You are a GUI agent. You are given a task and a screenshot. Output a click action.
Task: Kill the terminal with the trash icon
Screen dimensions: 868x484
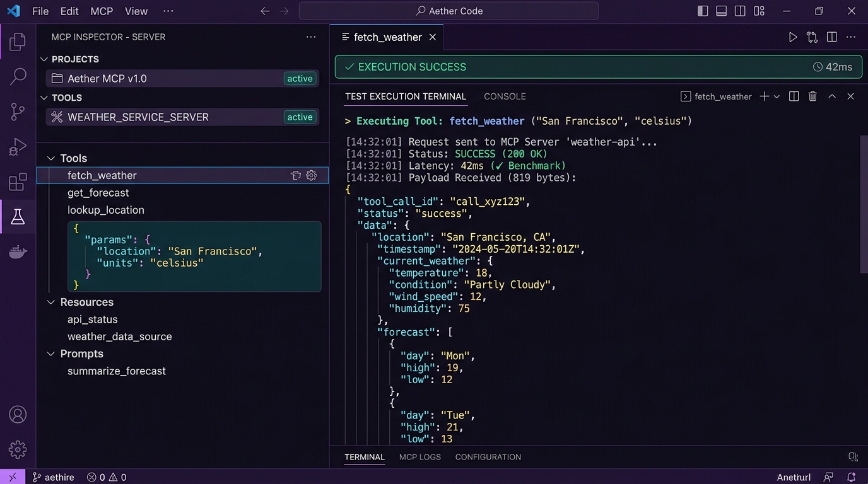coord(812,96)
